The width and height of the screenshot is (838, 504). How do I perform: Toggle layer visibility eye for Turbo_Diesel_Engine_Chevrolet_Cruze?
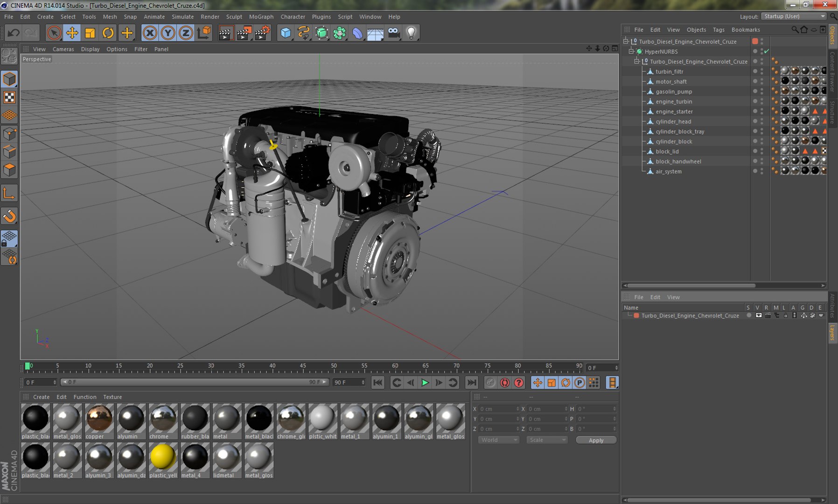(759, 315)
